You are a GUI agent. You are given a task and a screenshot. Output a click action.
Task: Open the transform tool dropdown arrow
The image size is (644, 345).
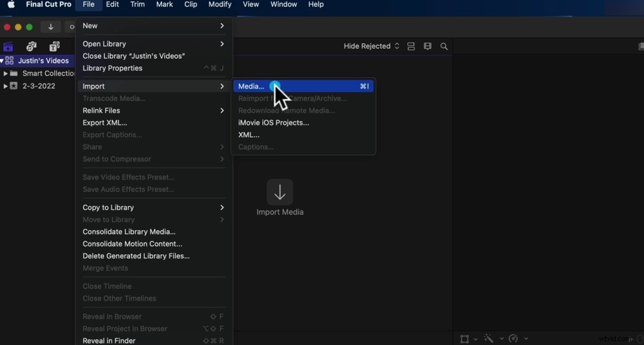pos(476,339)
